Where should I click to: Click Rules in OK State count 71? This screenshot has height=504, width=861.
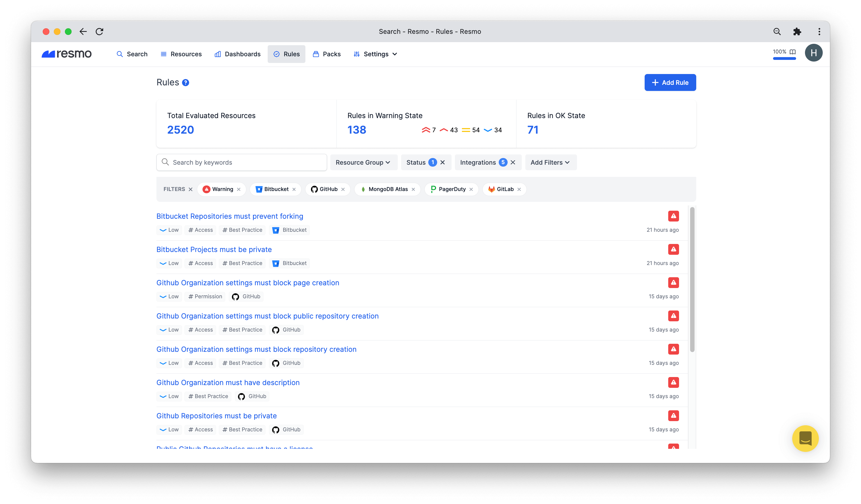click(x=533, y=130)
